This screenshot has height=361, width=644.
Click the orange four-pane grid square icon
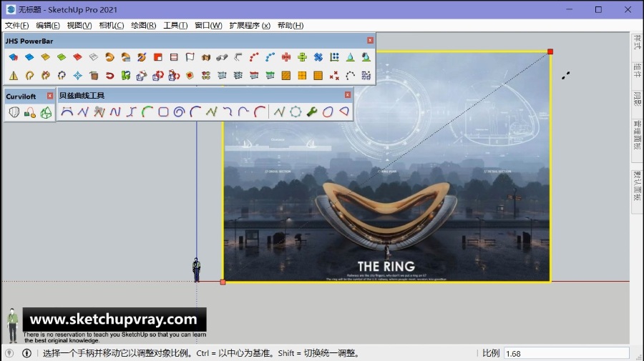302,76
